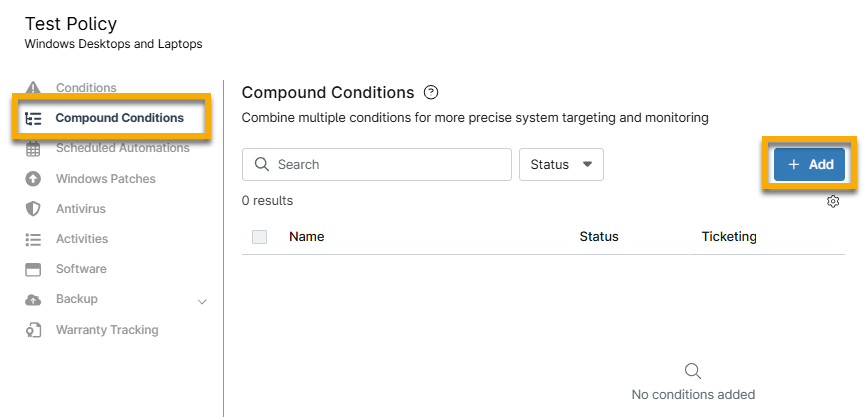Click the Warranty Tracking icon
This screenshot has height=417, width=868.
click(33, 330)
